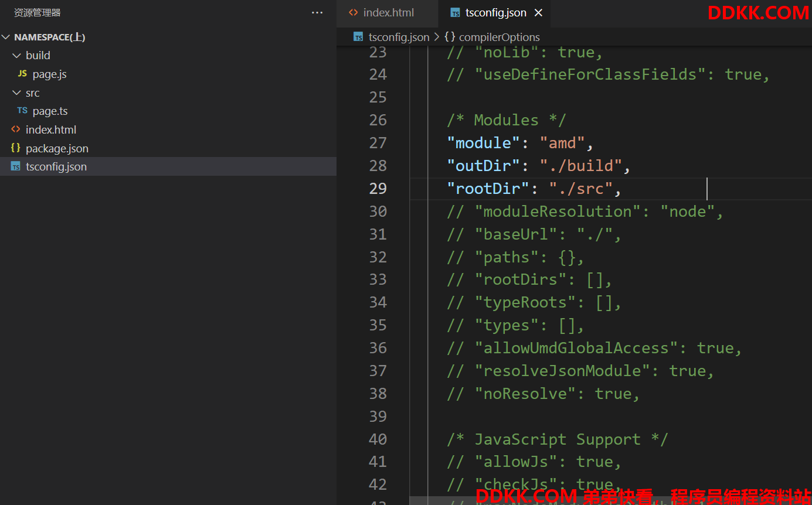Click the commented "noResolve" line
This screenshot has width=812, height=505.
543,394
